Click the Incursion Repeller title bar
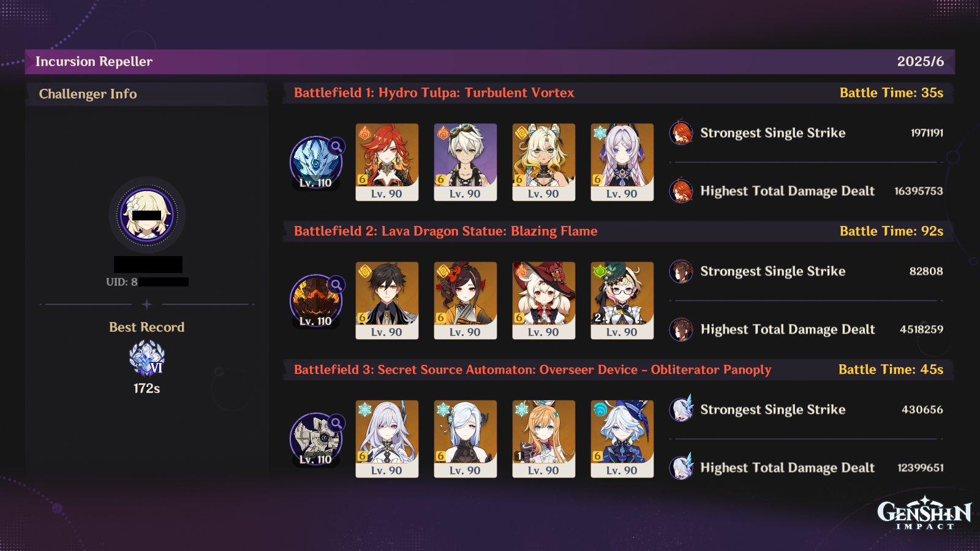 (490, 62)
